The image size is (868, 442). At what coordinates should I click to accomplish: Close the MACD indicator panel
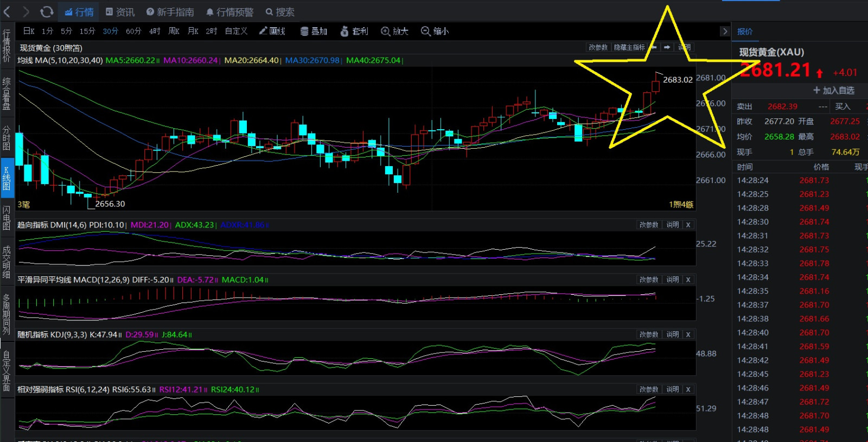click(x=688, y=280)
